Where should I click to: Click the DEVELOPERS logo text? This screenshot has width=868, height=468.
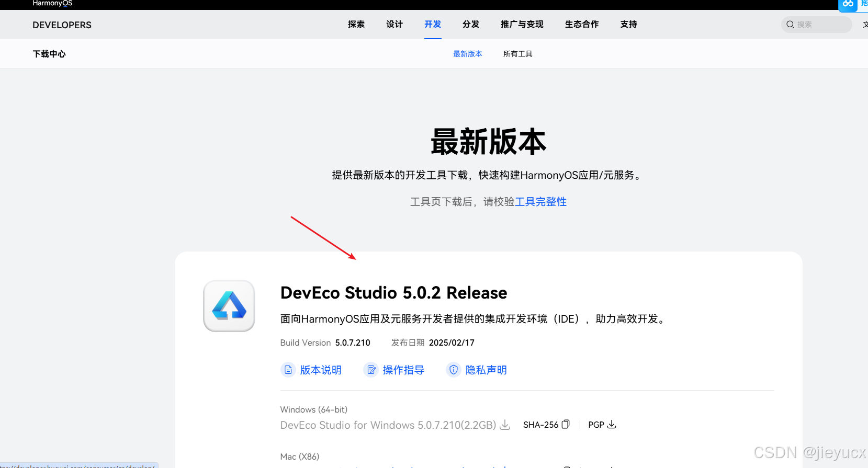pyautogui.click(x=62, y=25)
